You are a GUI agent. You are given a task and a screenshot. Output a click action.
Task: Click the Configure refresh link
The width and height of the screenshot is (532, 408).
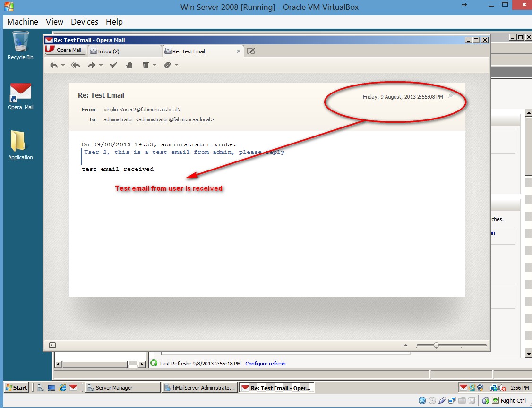point(265,363)
